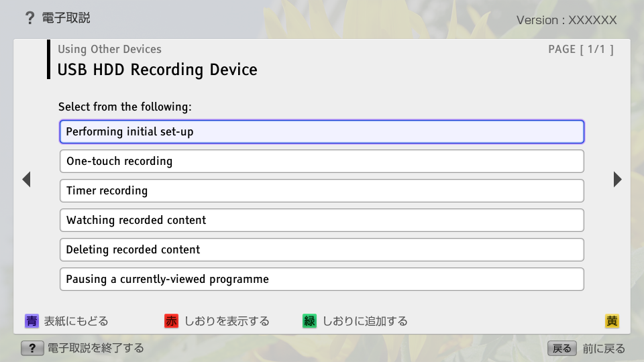Select Watching recorded content
644x362 pixels.
pyautogui.click(x=322, y=220)
